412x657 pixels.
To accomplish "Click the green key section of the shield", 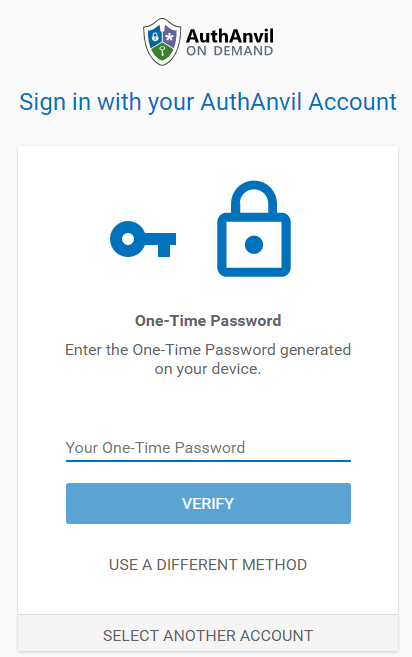I will tap(162, 52).
